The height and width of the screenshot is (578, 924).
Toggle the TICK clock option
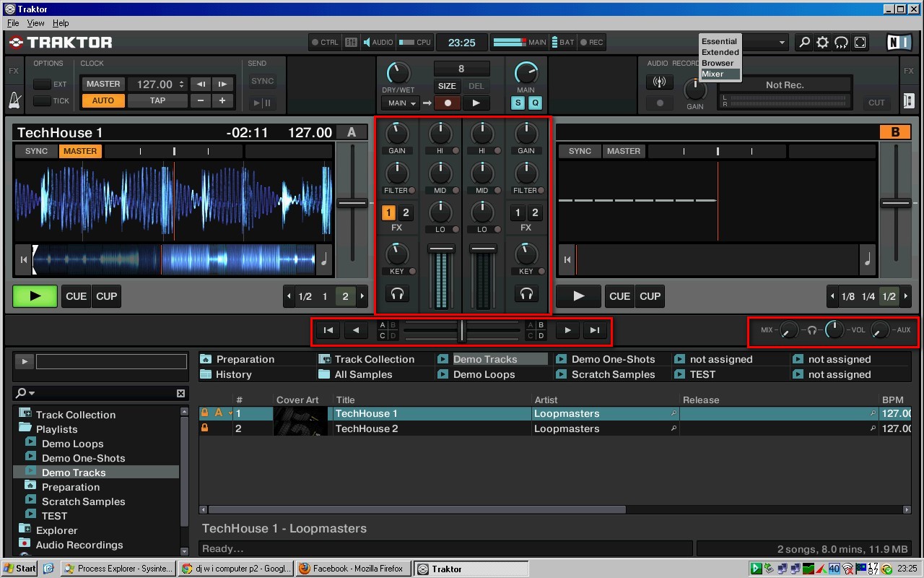coord(42,101)
